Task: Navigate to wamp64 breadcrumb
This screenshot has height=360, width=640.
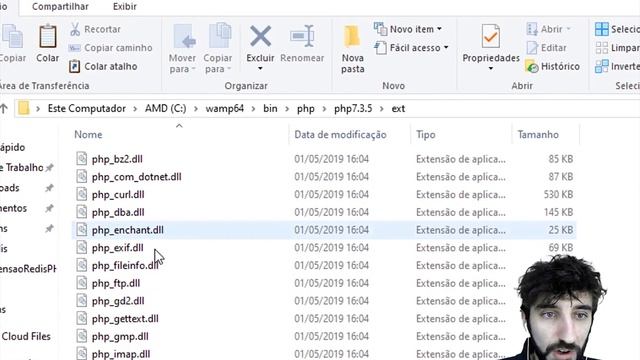Action: [x=224, y=109]
